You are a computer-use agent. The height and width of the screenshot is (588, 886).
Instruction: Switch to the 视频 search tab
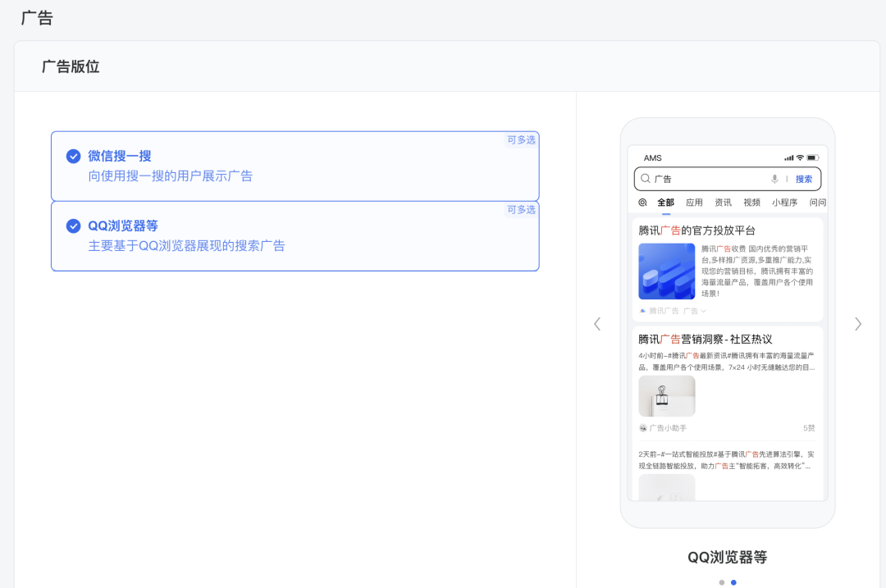pos(752,202)
